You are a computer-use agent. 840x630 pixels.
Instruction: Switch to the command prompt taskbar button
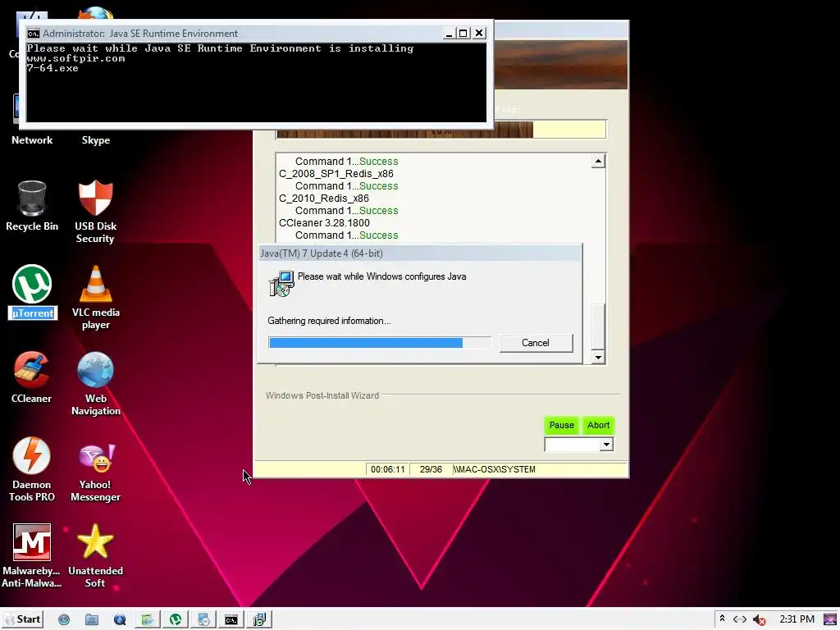pyautogui.click(x=231, y=619)
